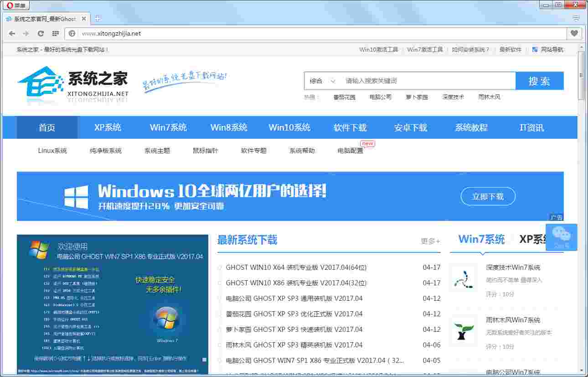Close the 系统之家 browser tab

pyautogui.click(x=83, y=19)
